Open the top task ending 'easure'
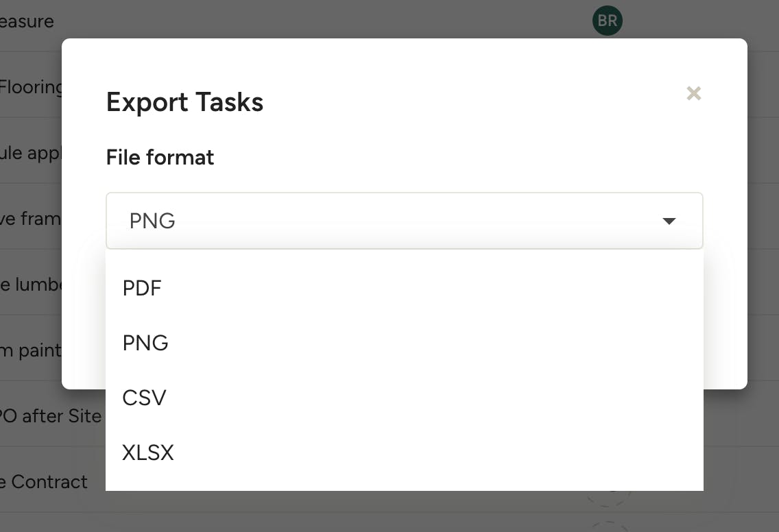This screenshot has height=532, width=779. [x=27, y=21]
